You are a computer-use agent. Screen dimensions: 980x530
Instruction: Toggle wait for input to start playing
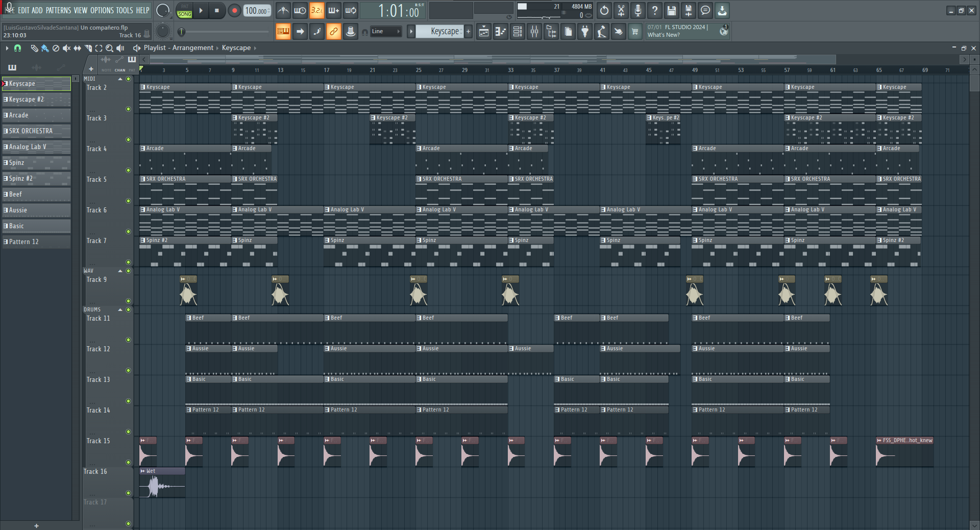(300, 10)
